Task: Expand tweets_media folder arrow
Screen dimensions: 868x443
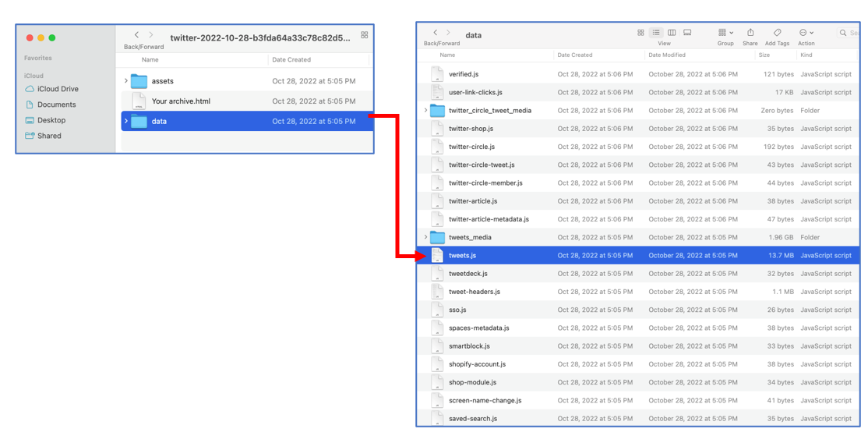Action: tap(425, 237)
